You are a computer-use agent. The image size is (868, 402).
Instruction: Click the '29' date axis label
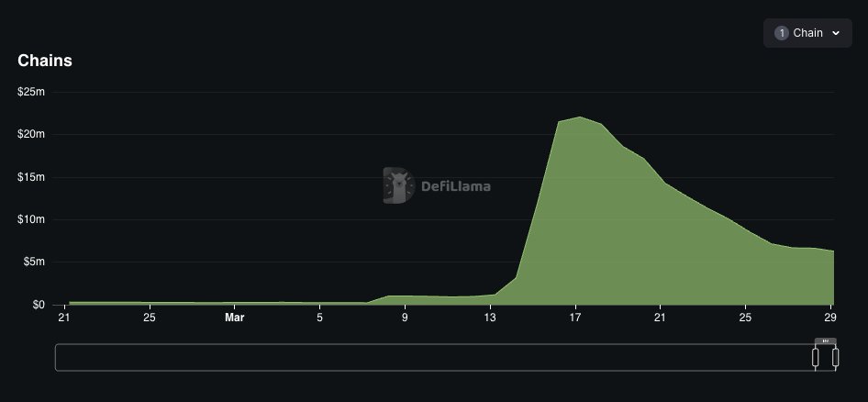(831, 318)
